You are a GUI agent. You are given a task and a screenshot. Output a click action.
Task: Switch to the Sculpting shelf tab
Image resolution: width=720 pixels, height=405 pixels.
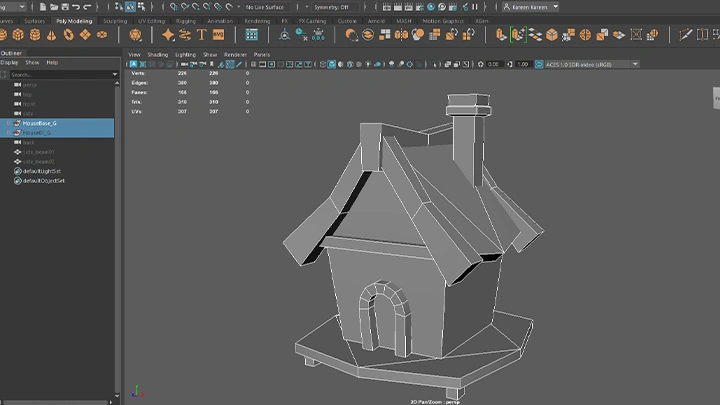point(115,20)
